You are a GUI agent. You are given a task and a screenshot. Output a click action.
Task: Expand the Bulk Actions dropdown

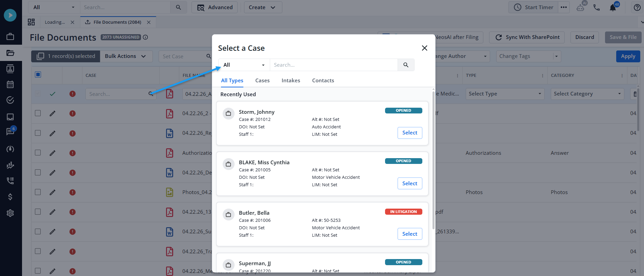coord(126,56)
